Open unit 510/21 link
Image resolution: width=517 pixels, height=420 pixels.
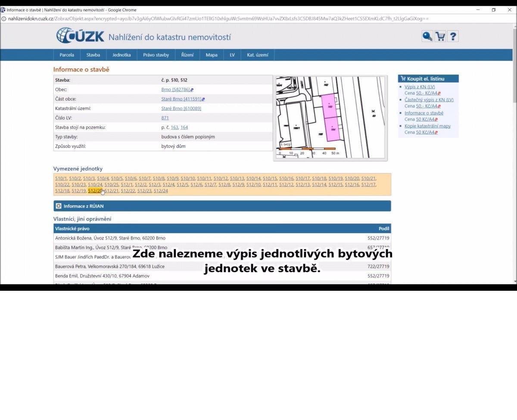(x=368, y=178)
